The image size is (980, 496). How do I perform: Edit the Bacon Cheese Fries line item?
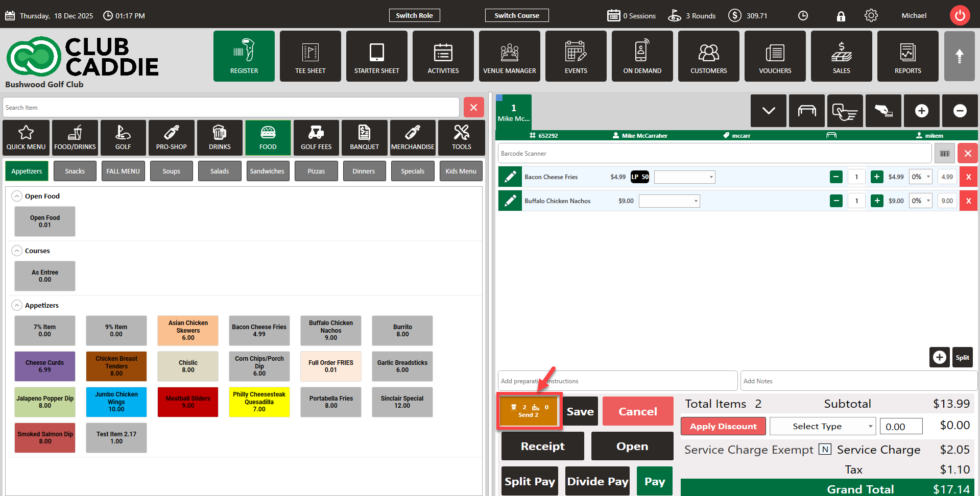click(510, 177)
